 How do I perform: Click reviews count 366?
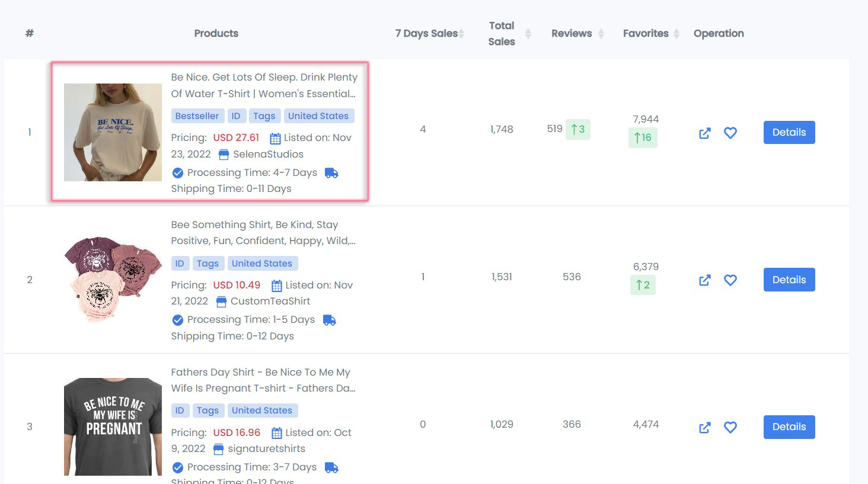(x=572, y=424)
